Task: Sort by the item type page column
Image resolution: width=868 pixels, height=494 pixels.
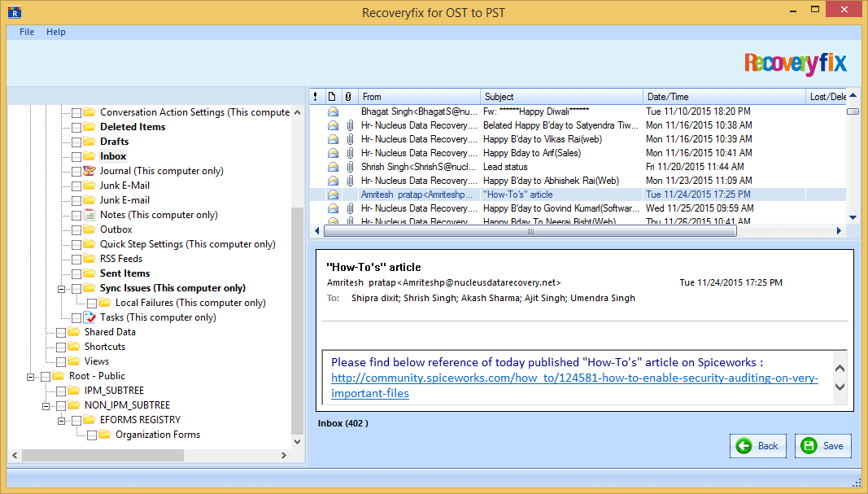Action: [x=332, y=96]
